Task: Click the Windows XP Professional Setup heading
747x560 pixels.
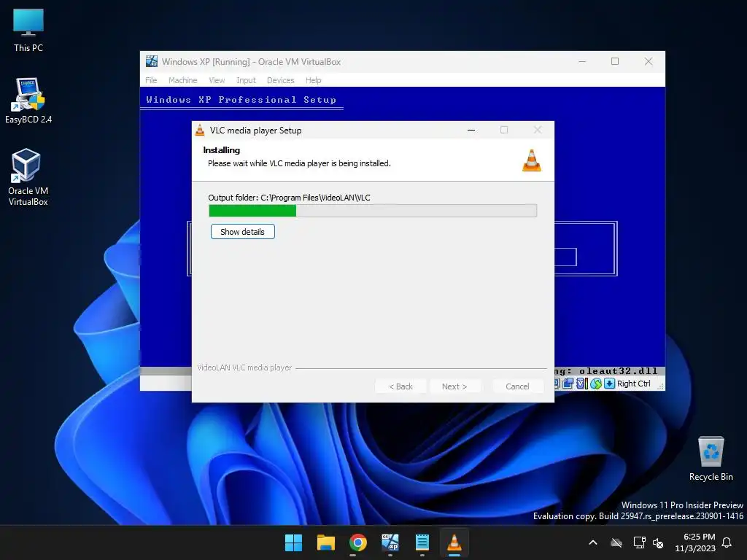Action: [241, 100]
